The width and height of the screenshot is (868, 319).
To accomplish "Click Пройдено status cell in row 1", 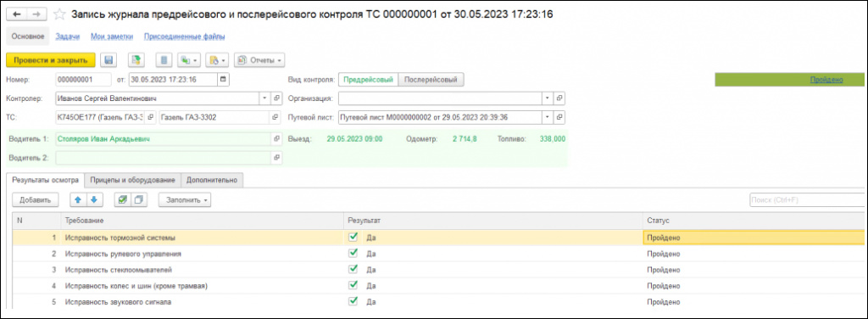I will click(754, 238).
